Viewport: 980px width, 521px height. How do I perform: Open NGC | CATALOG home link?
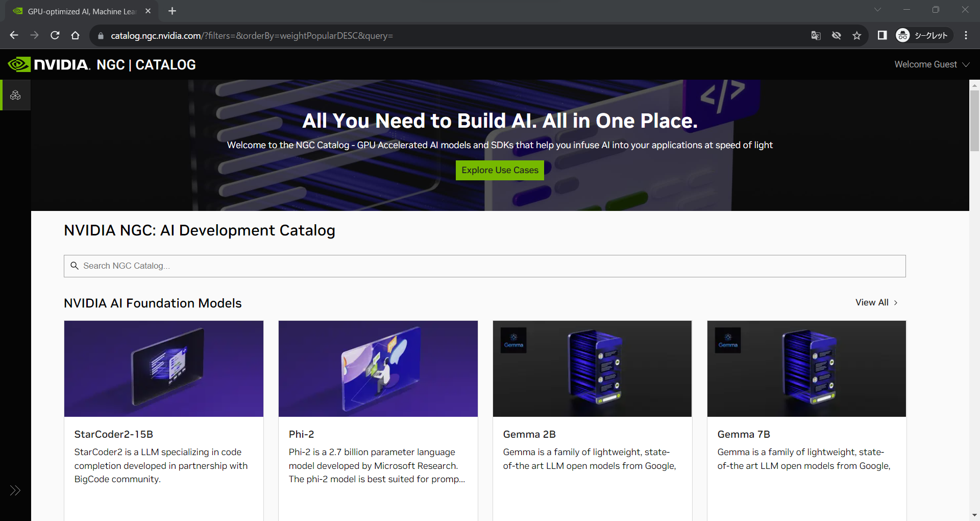(146, 65)
